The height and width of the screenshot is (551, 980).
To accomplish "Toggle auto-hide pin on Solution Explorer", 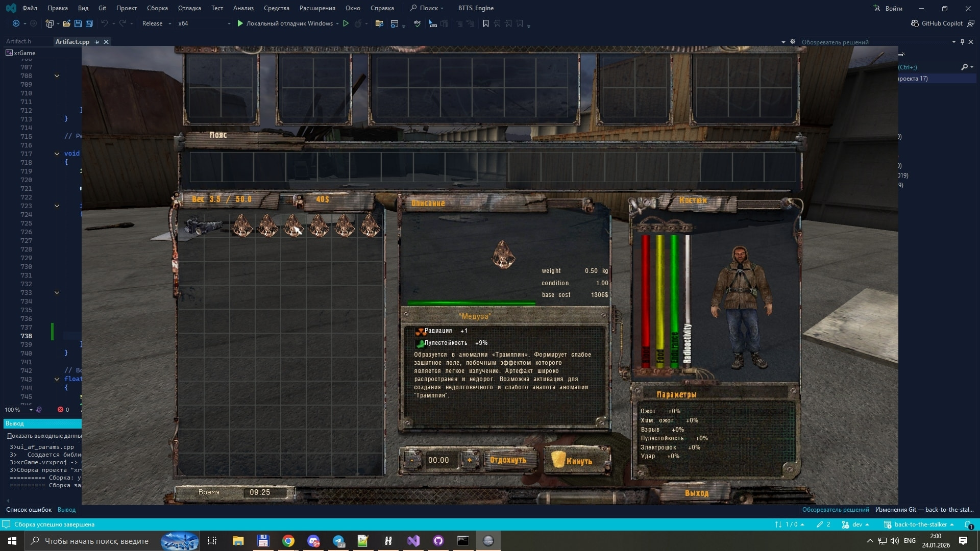I will [x=962, y=42].
